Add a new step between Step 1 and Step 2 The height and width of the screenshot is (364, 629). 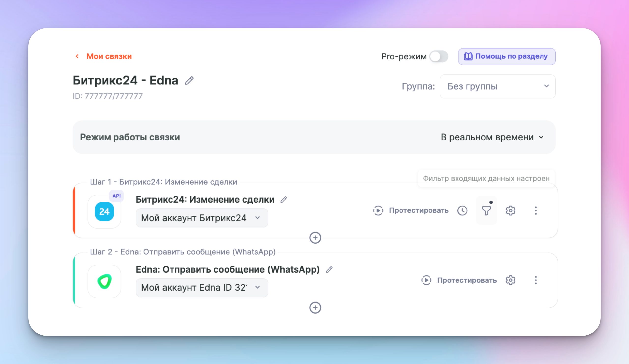[x=316, y=238]
